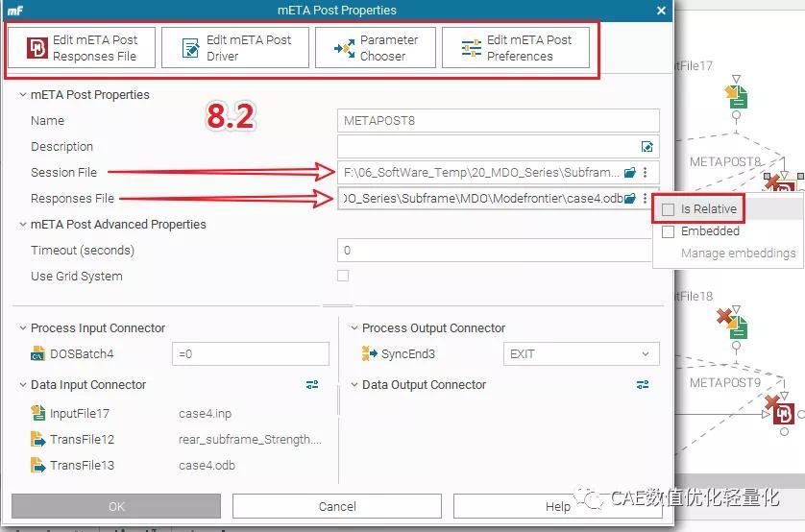Select METAPOST9 node in workflow canvas
805x532 pixels.
[782, 413]
